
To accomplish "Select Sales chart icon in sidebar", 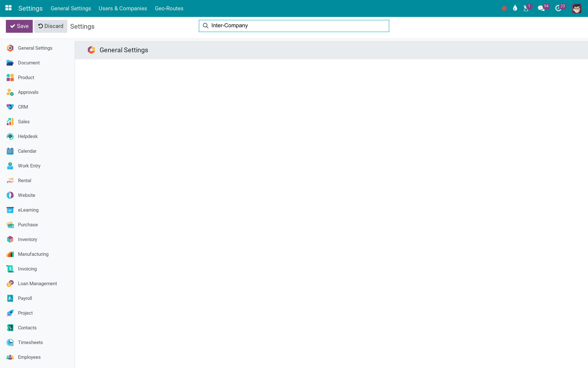I will (x=10, y=122).
